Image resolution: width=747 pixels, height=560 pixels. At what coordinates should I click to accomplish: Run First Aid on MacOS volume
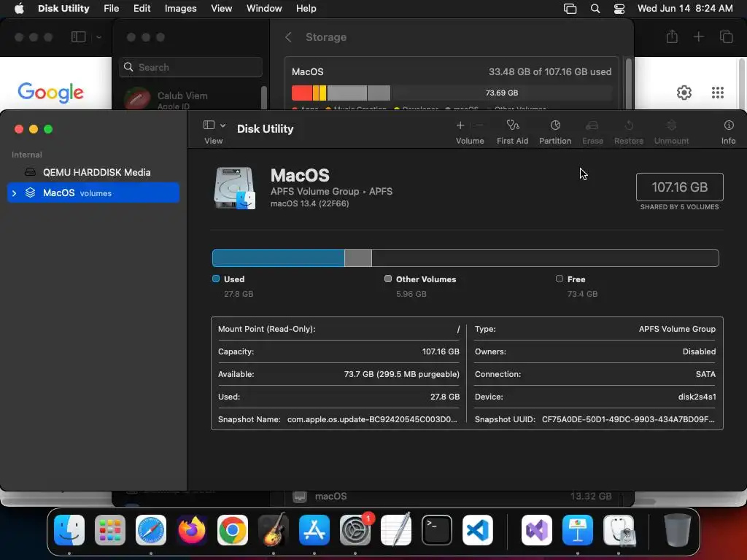pyautogui.click(x=512, y=131)
